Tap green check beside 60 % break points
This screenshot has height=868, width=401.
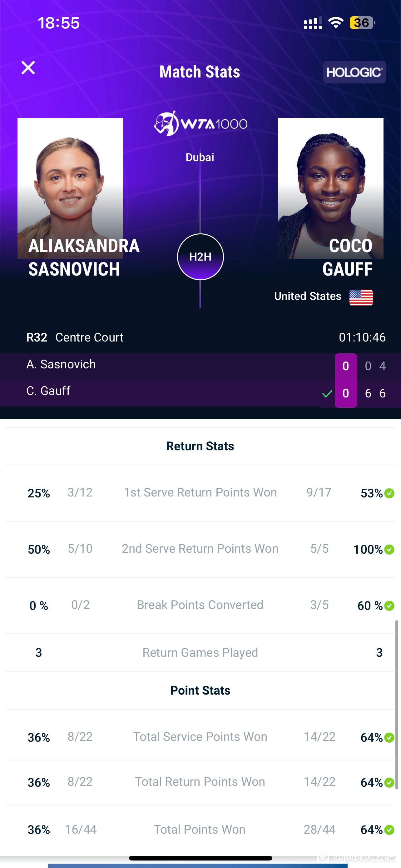389,606
